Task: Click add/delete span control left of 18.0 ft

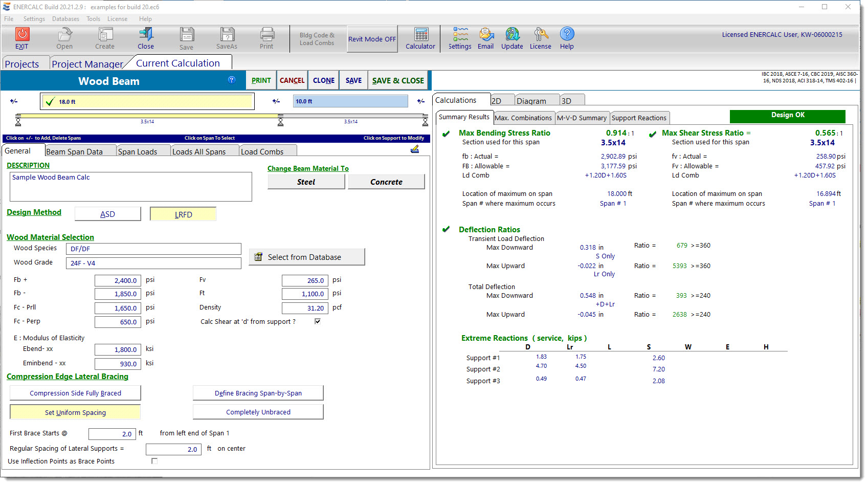Action: (14, 101)
